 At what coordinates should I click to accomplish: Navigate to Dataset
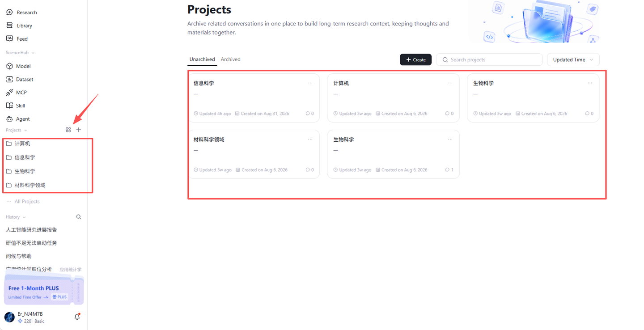click(20, 79)
